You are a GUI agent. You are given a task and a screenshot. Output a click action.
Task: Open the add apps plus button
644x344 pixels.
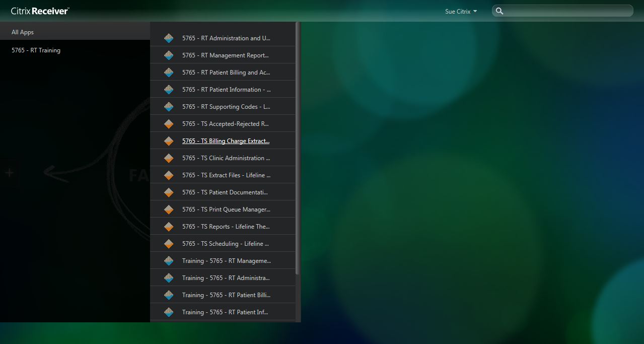tap(9, 173)
